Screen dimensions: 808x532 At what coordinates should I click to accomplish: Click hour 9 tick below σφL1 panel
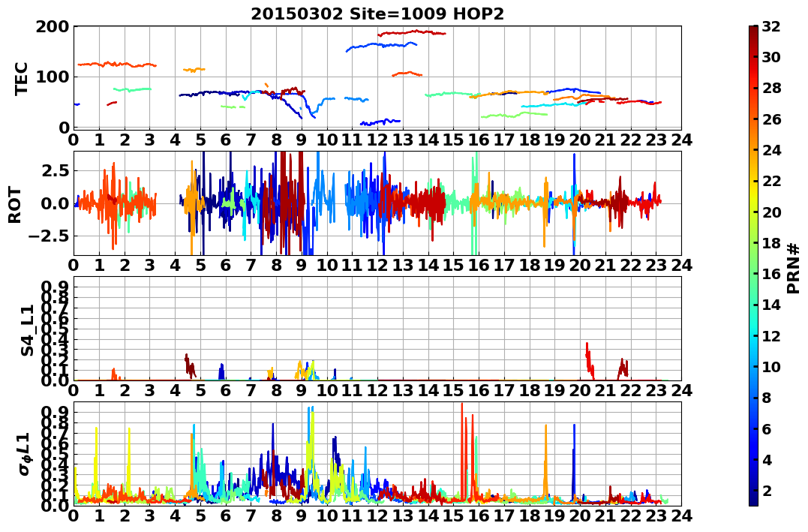click(x=302, y=515)
